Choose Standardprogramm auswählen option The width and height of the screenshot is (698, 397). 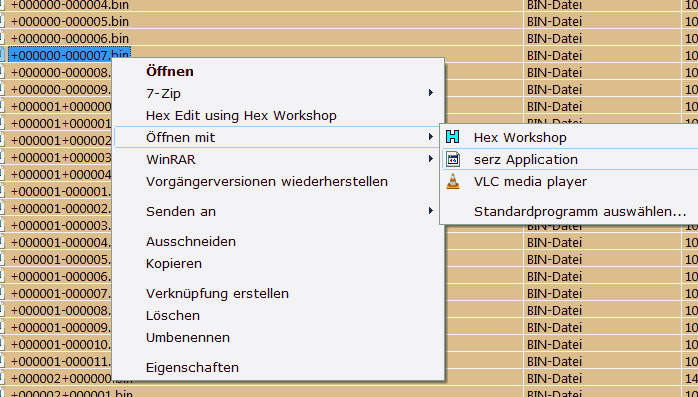[x=580, y=211]
